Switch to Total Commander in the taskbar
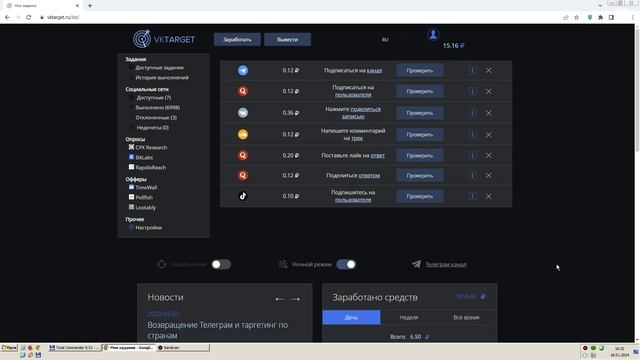The image size is (640, 360). click(x=74, y=347)
